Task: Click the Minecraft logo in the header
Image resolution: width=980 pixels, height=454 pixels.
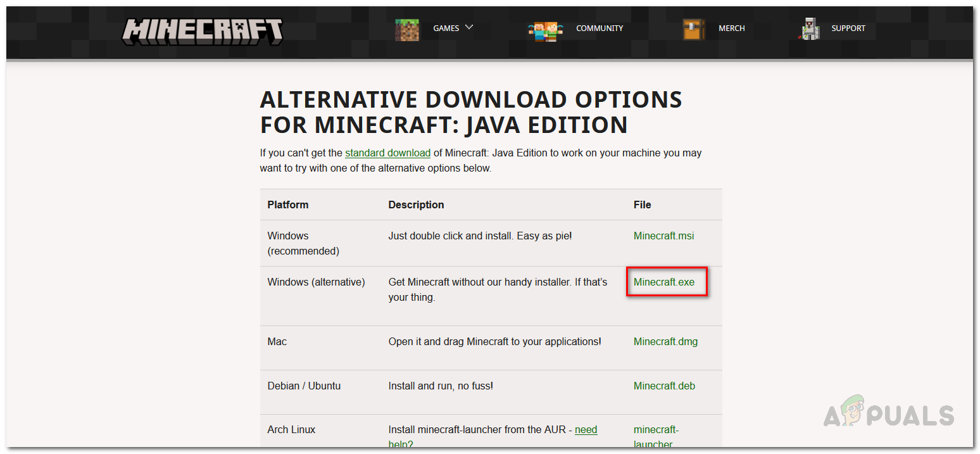Action: 202,31
